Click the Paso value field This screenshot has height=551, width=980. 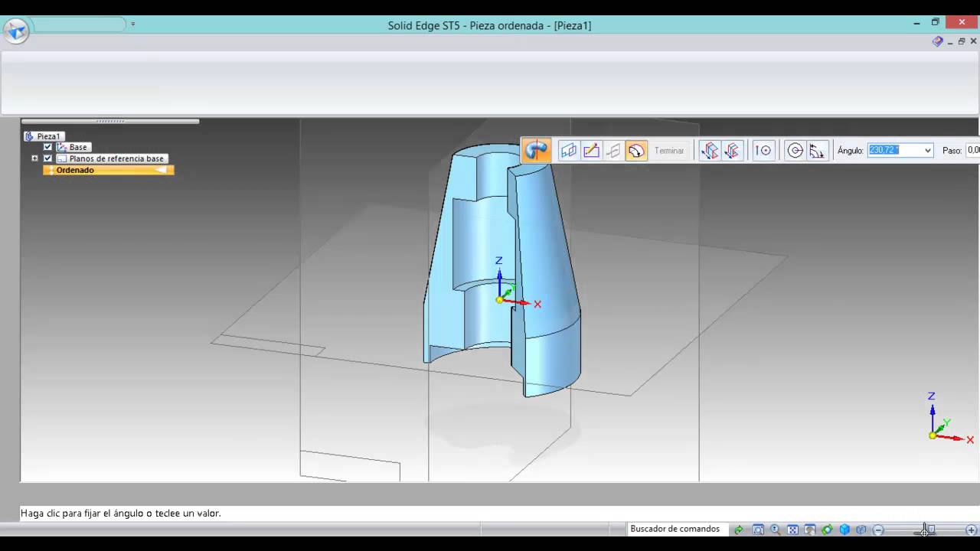973,151
